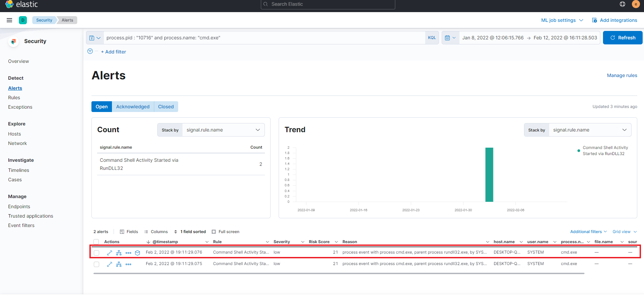Screen dimensions: 644x299
Task: Click the Refresh button
Action: point(622,38)
